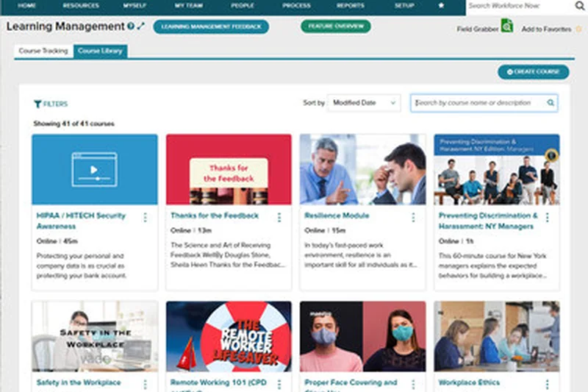Click the Add to Favorites star icon

click(x=578, y=29)
